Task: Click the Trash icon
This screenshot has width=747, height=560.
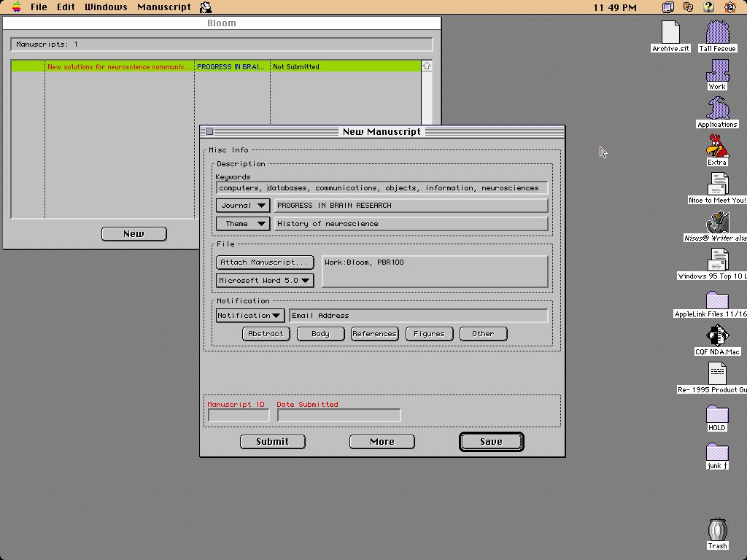Action: (717, 529)
